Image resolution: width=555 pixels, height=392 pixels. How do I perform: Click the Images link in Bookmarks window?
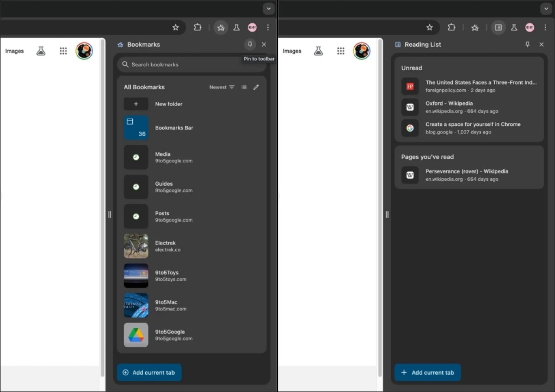pyautogui.click(x=14, y=51)
